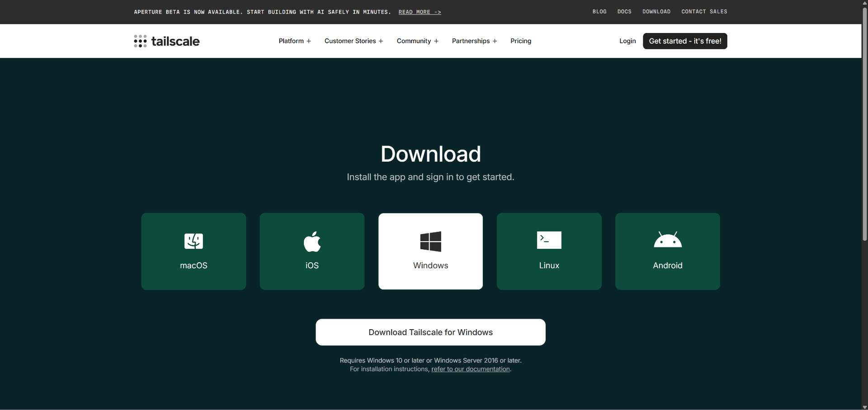This screenshot has width=868, height=410.
Task: Click the 'Requires Windows 10 or later' note
Action: point(430,360)
